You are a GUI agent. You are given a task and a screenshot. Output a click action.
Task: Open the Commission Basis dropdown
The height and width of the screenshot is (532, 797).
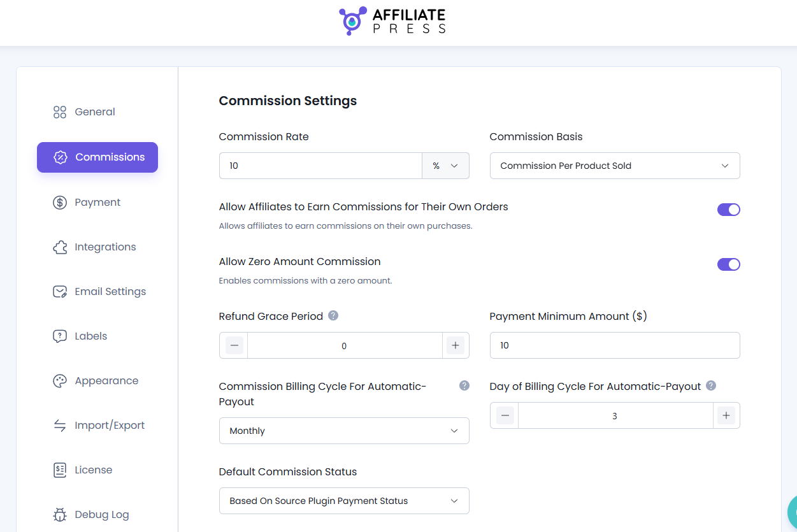click(x=614, y=165)
